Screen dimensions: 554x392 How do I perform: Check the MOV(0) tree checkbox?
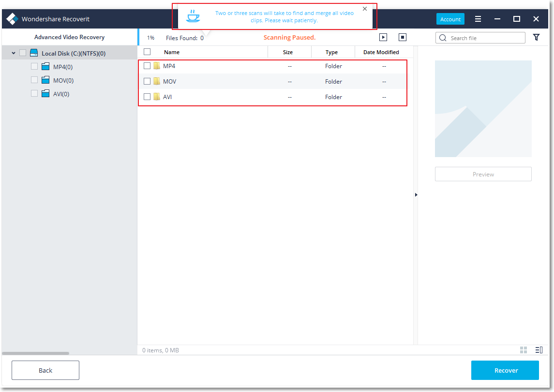tap(34, 80)
